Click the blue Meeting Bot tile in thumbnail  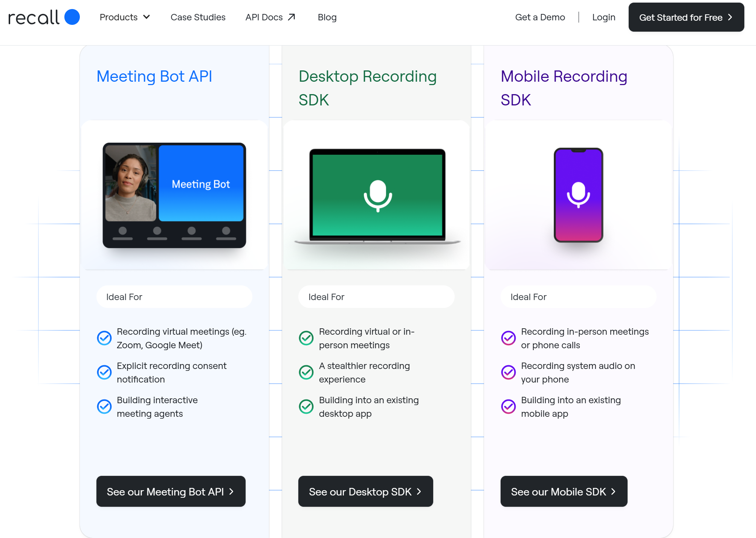click(x=201, y=183)
